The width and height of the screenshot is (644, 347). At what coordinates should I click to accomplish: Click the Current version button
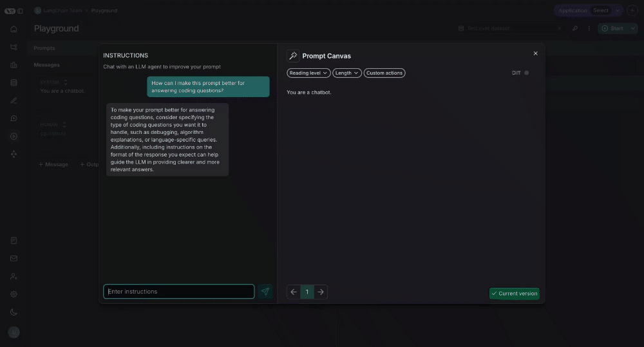point(514,294)
